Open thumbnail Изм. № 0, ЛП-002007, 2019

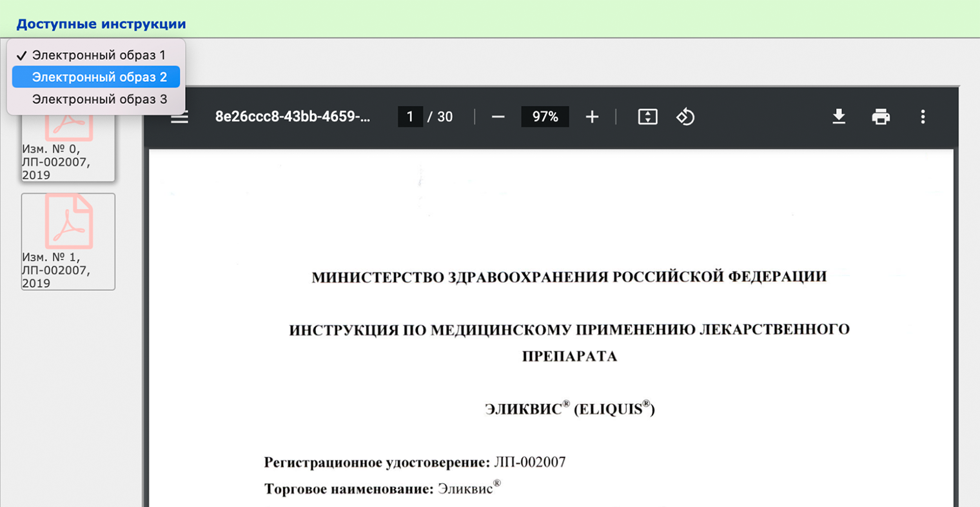68,147
